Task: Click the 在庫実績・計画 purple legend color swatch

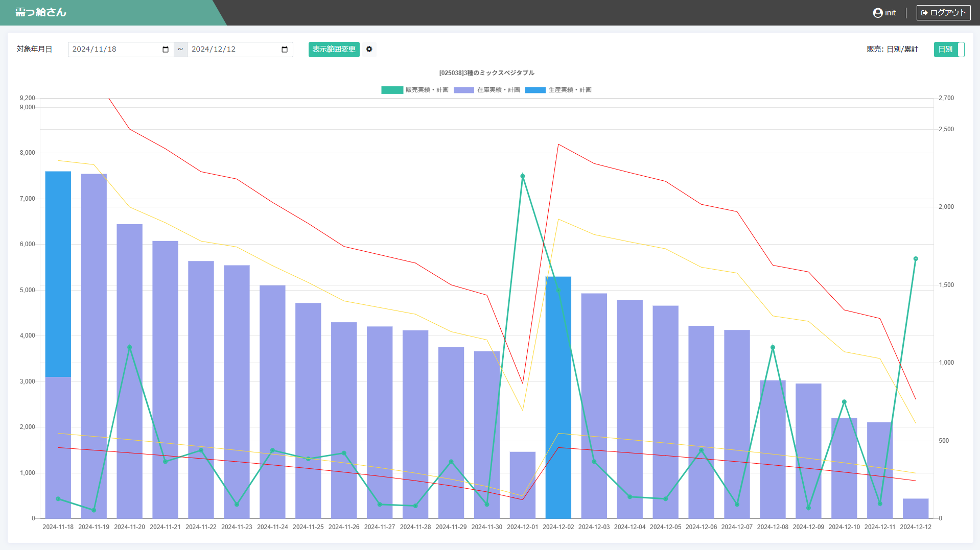Action: tap(463, 90)
